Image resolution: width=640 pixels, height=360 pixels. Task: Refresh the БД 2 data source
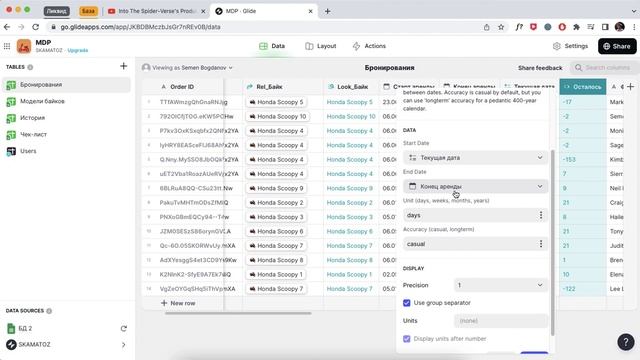(124, 328)
